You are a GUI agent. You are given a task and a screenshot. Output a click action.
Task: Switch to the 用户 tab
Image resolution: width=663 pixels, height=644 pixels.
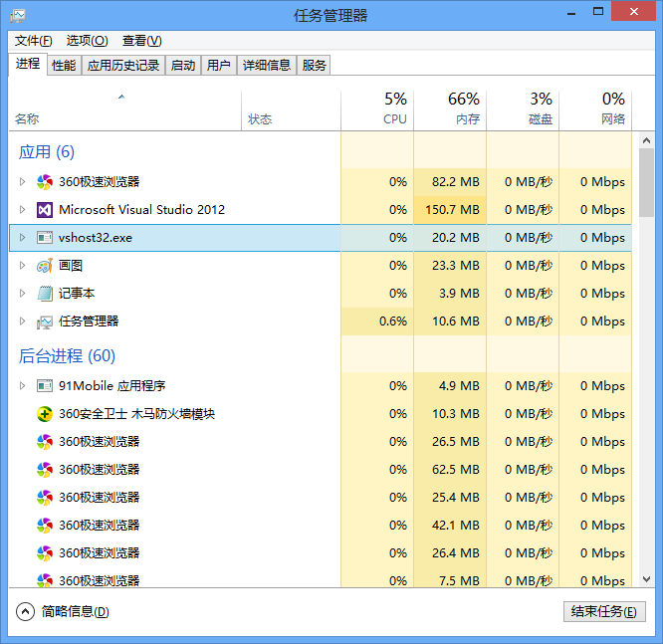point(219,65)
